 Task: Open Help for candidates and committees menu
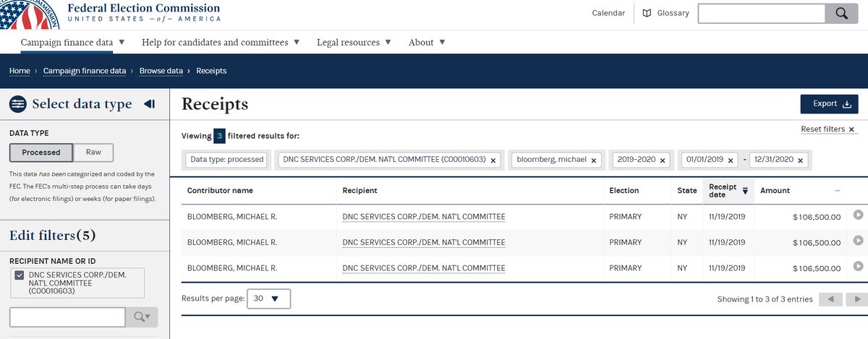tap(221, 42)
